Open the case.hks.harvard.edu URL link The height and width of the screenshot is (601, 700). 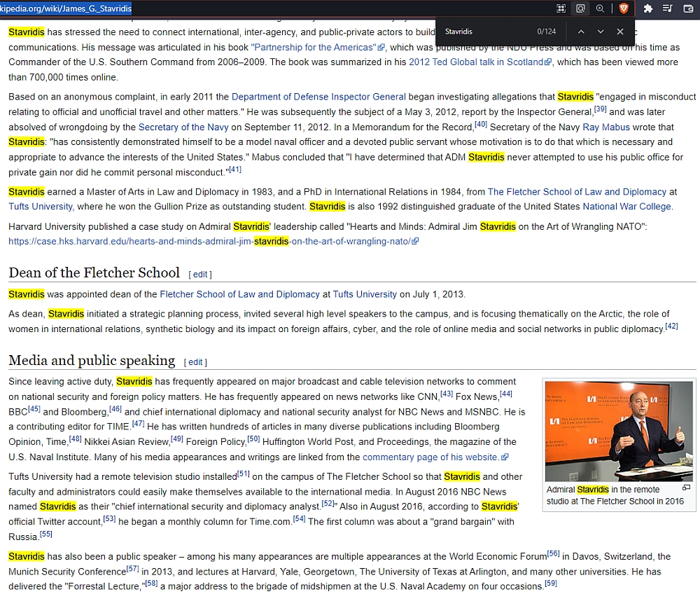pyautogui.click(x=213, y=242)
